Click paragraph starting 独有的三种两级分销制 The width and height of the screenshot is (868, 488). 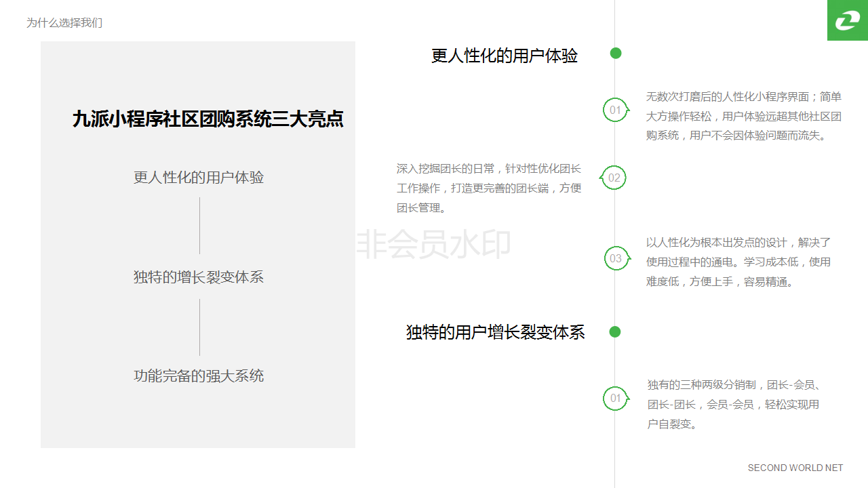pyautogui.click(x=735, y=405)
